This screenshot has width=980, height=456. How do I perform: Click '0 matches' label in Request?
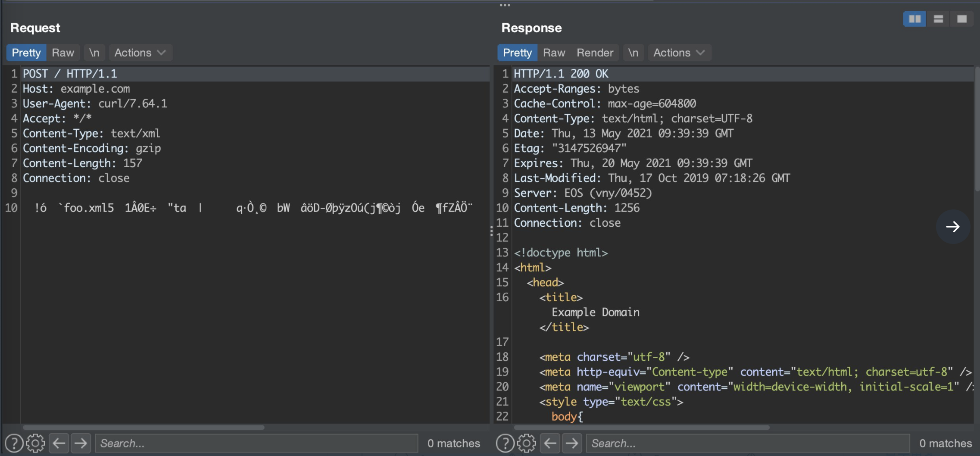(x=454, y=443)
